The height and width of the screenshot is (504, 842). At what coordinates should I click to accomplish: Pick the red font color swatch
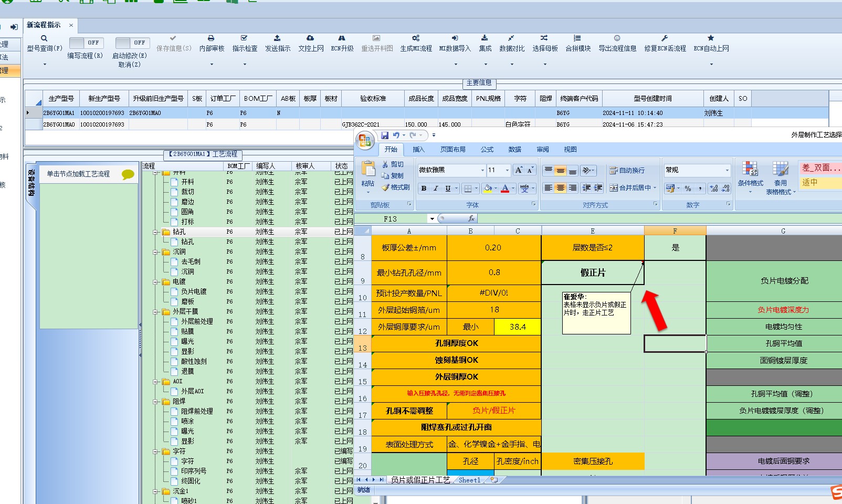tap(504, 188)
